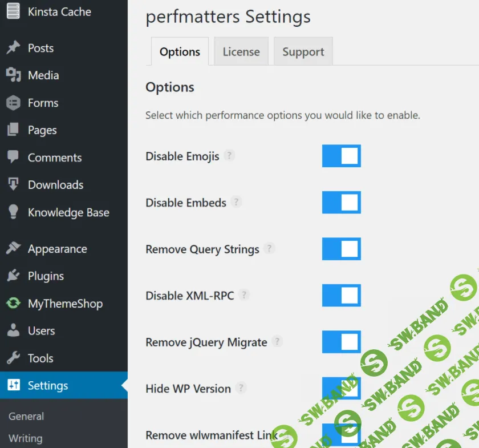Click the Plugins plug icon

tap(13, 276)
